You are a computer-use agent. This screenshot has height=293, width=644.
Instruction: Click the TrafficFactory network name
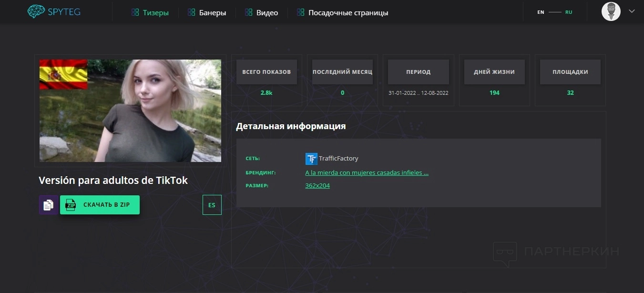[x=338, y=159]
